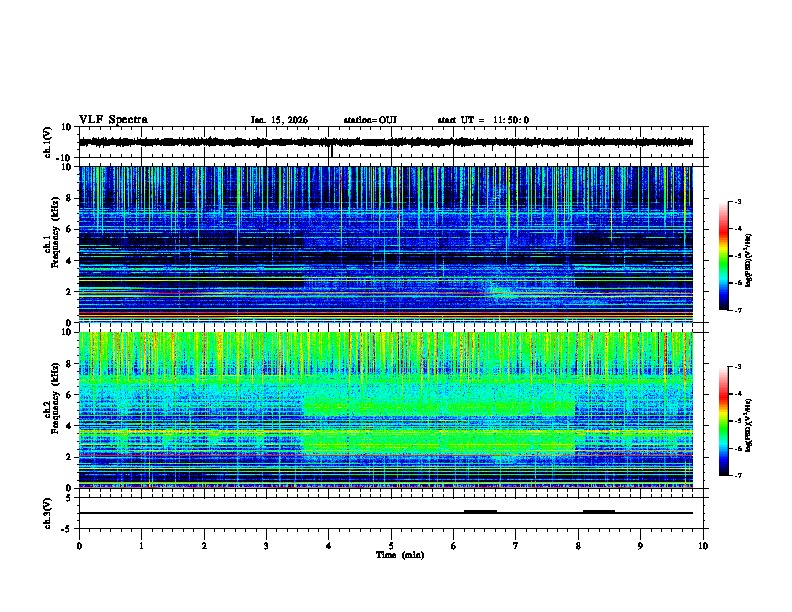Click the ch.1 frequency tick label "8"
The width and height of the screenshot is (792, 612).
pos(70,198)
